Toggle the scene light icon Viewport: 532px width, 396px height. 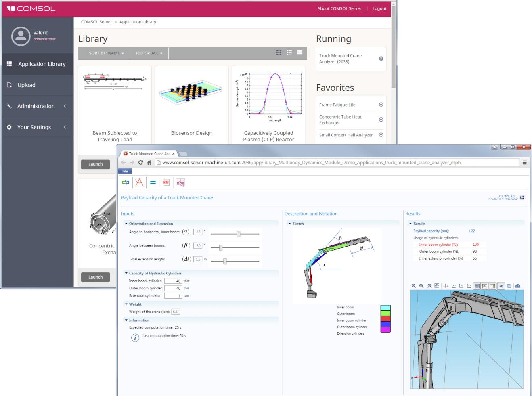501,286
